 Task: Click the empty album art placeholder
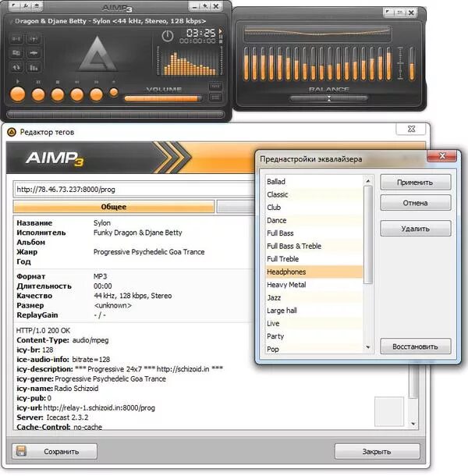click(389, 411)
